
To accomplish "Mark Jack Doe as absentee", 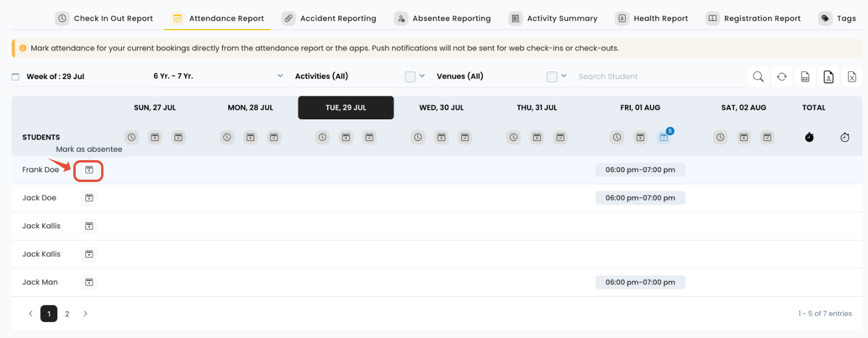I will pyautogui.click(x=89, y=198).
